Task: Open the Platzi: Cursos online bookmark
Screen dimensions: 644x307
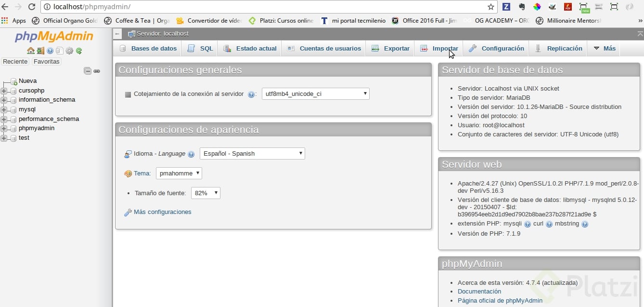Action: pyautogui.click(x=282, y=21)
